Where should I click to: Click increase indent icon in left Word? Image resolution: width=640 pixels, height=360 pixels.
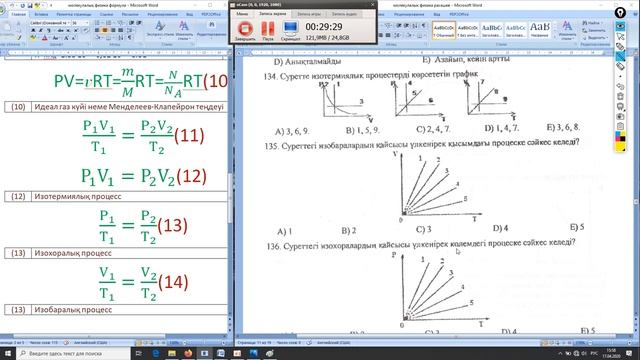pos(139,23)
